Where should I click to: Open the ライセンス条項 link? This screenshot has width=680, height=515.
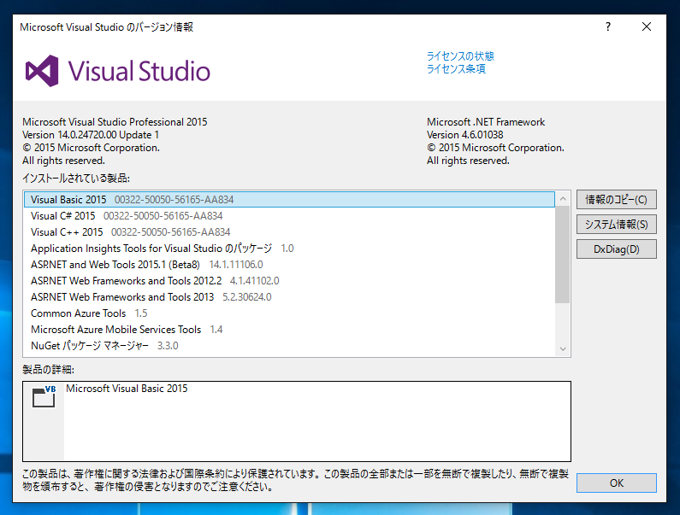pos(456,69)
